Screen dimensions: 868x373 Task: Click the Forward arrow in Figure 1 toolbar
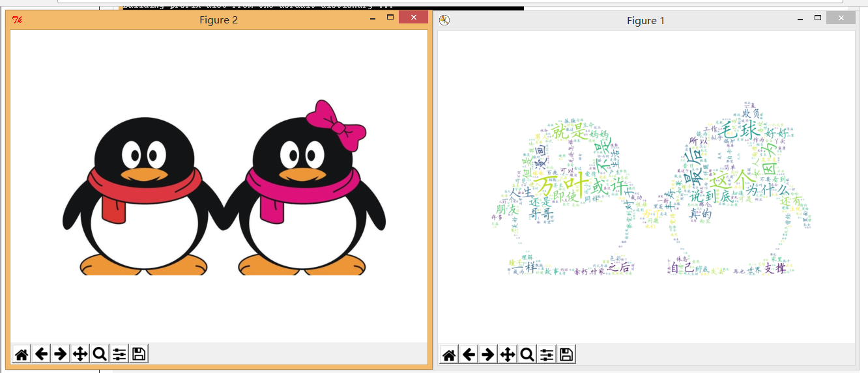pos(488,355)
